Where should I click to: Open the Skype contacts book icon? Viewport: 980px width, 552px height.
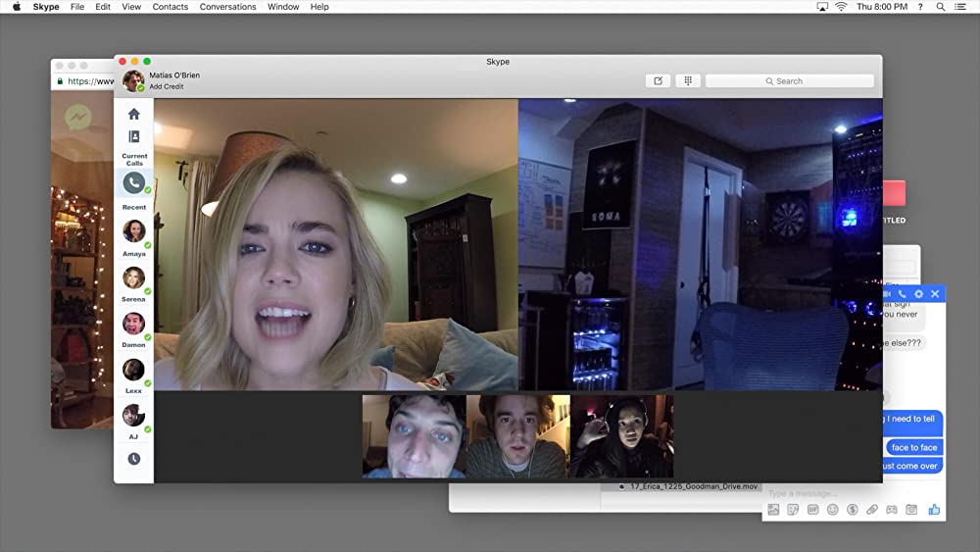click(x=134, y=136)
